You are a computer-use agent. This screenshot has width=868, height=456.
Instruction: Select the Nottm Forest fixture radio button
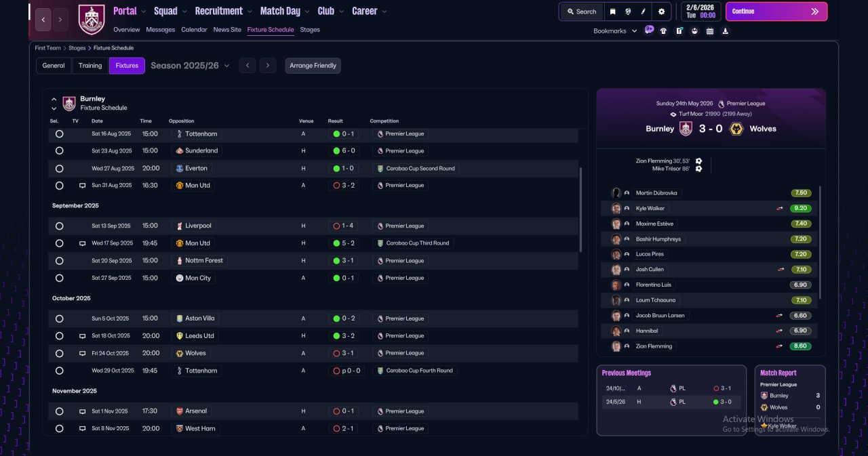coord(59,261)
